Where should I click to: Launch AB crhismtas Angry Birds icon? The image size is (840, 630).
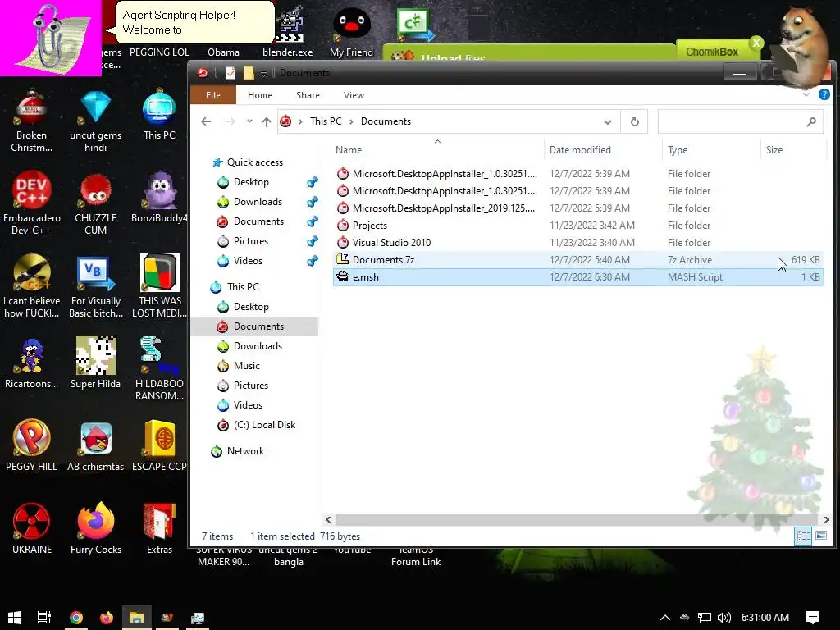95,445
